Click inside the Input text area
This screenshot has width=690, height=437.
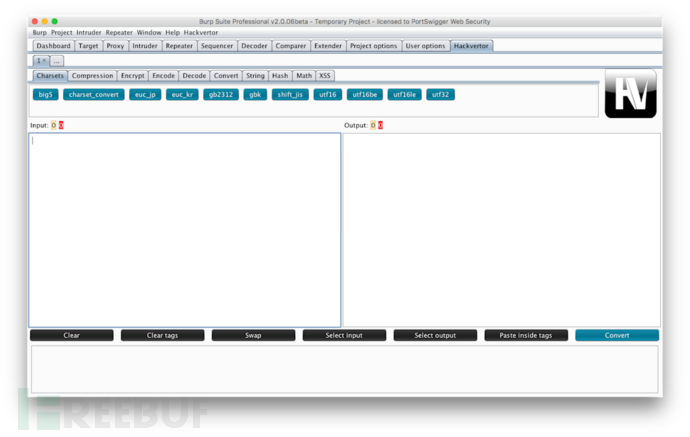[185, 230]
